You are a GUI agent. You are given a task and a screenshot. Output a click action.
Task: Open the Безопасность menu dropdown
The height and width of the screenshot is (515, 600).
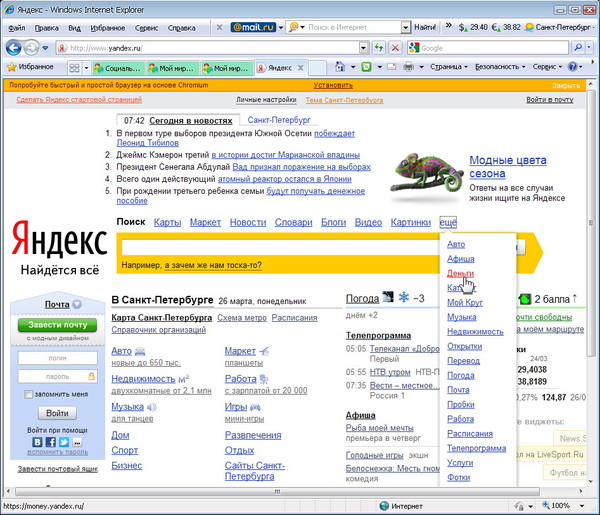tap(500, 67)
